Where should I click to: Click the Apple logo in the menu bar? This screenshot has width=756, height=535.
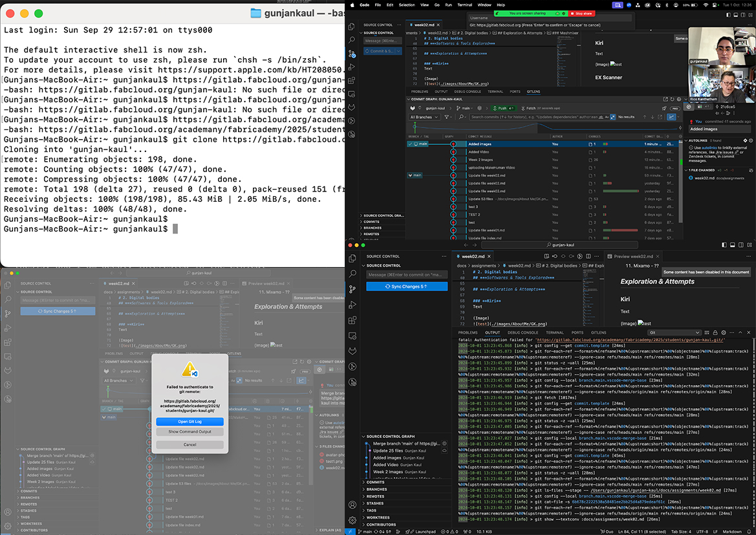click(x=352, y=5)
